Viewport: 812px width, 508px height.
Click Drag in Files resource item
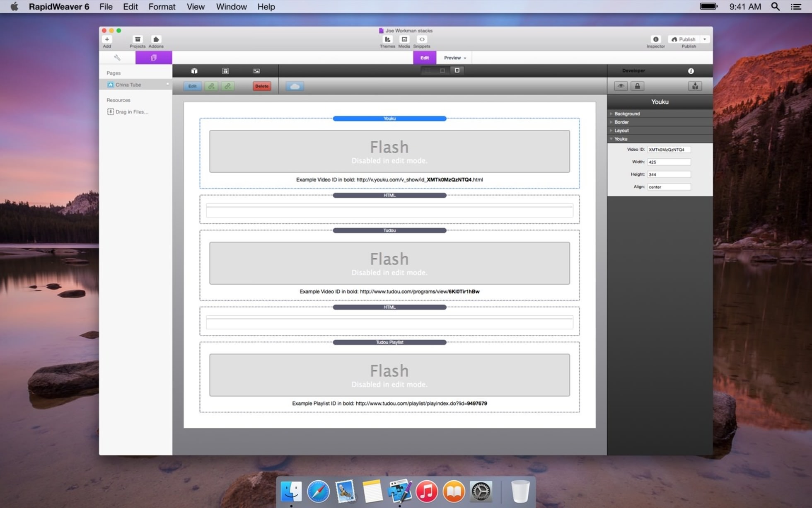pyautogui.click(x=128, y=112)
